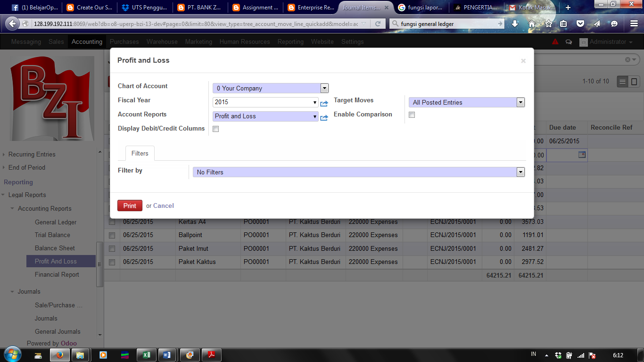Click the Cancel link

(164, 206)
